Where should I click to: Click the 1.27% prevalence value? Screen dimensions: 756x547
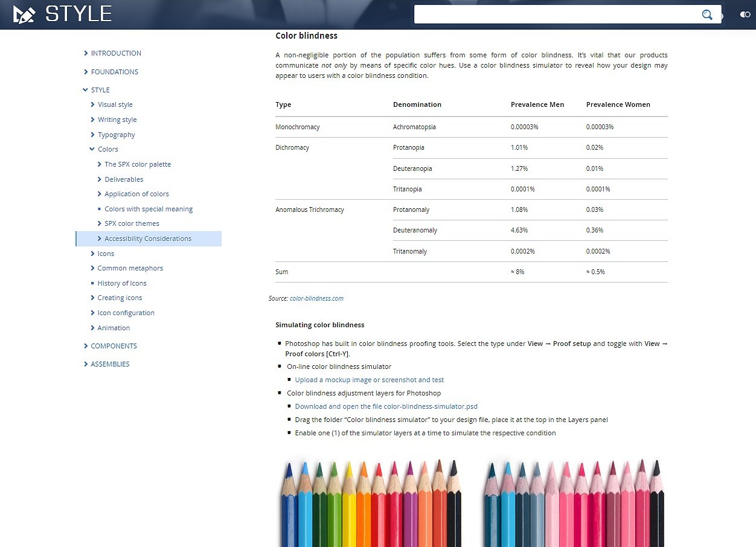coord(519,168)
